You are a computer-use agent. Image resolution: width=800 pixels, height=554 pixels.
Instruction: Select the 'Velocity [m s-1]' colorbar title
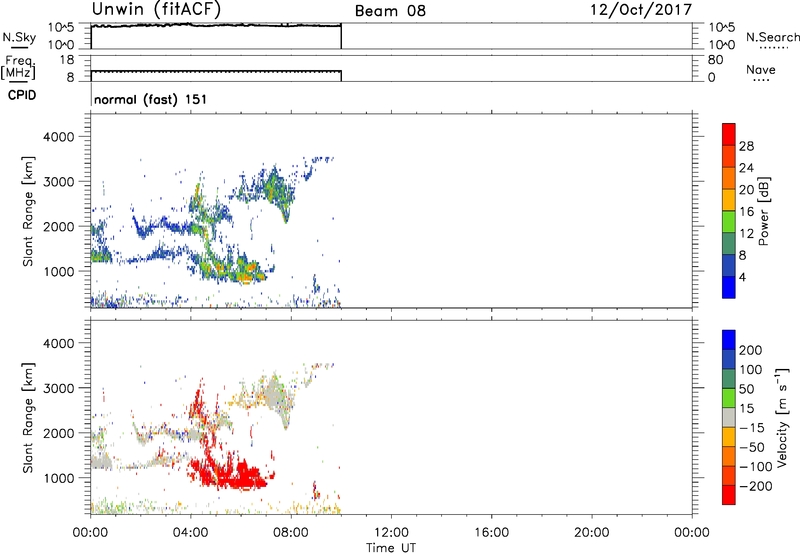pyautogui.click(x=783, y=417)
